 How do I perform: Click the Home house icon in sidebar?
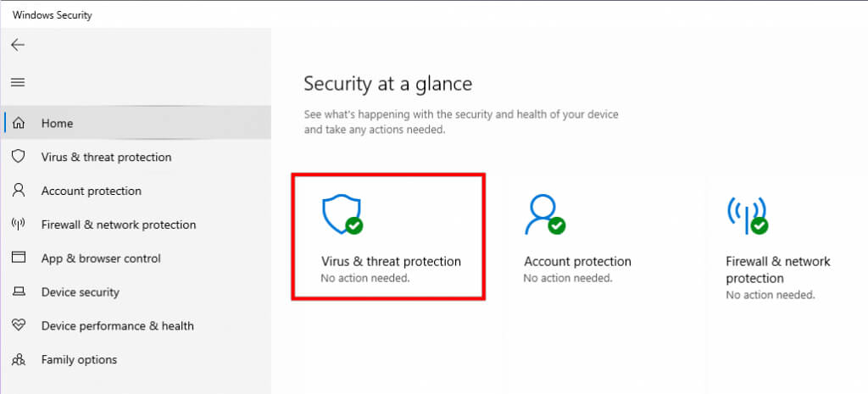18,123
